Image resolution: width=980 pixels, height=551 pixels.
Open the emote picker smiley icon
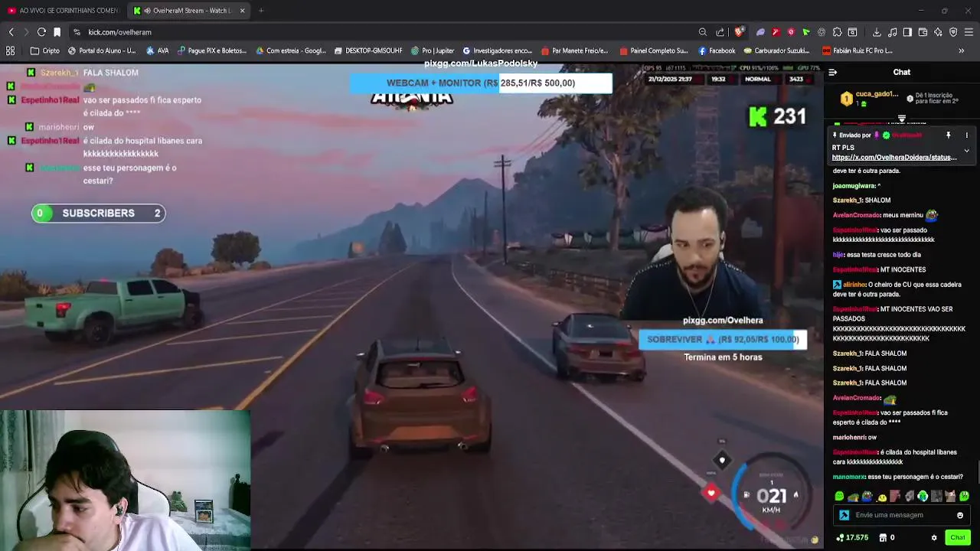click(959, 515)
